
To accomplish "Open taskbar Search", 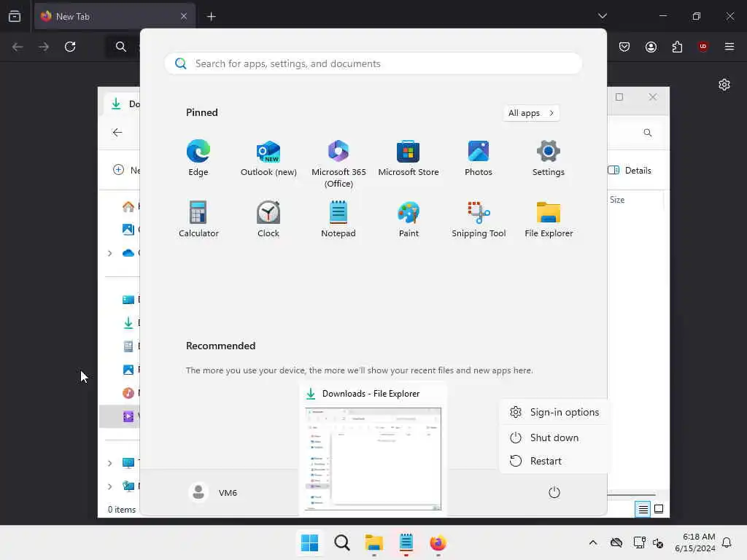I will (x=341, y=542).
